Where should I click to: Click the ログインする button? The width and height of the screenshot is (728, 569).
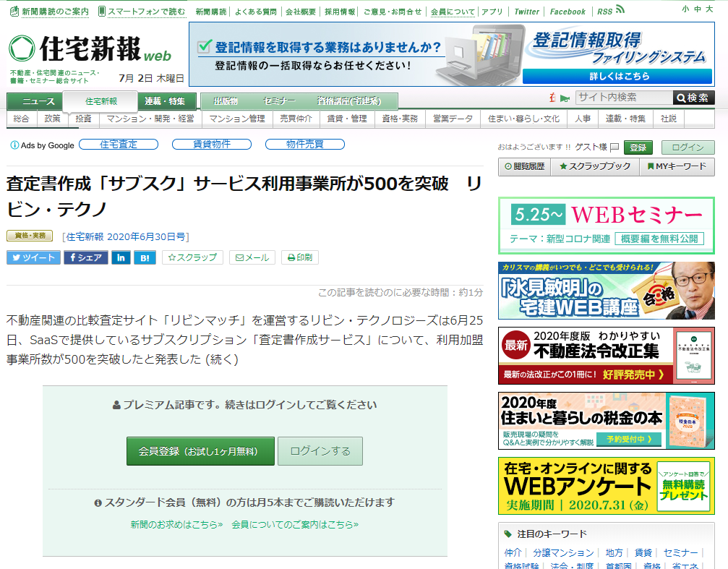[320, 451]
